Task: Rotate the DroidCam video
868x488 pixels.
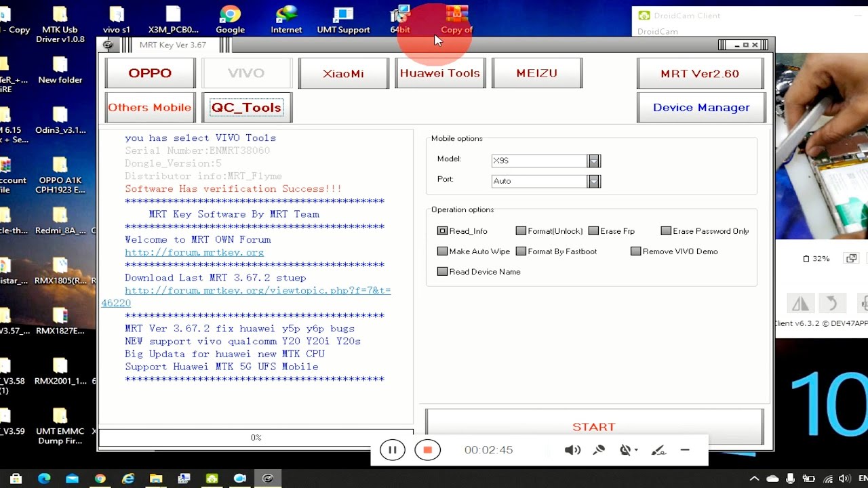Action: tap(831, 303)
